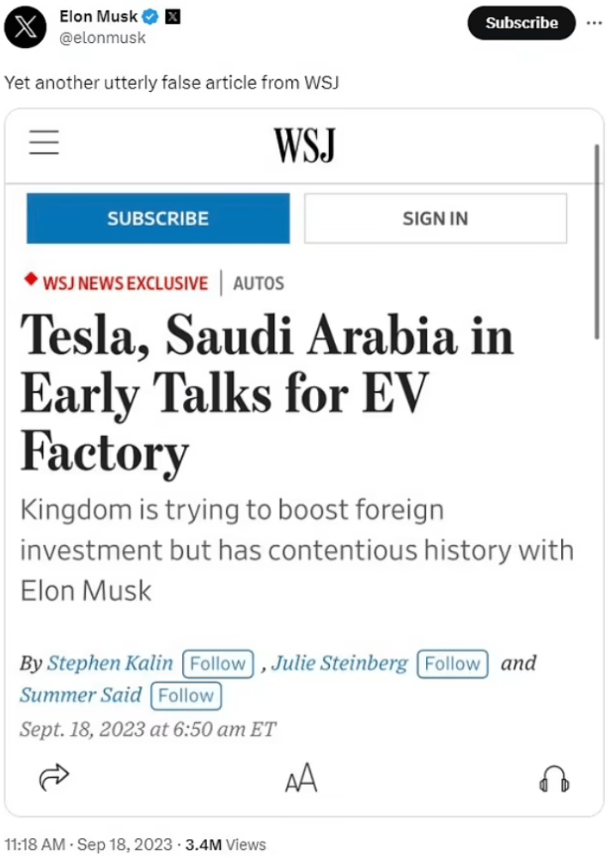The image size is (616, 857).
Task: Open the AUTOS section label
Action: 259,283
